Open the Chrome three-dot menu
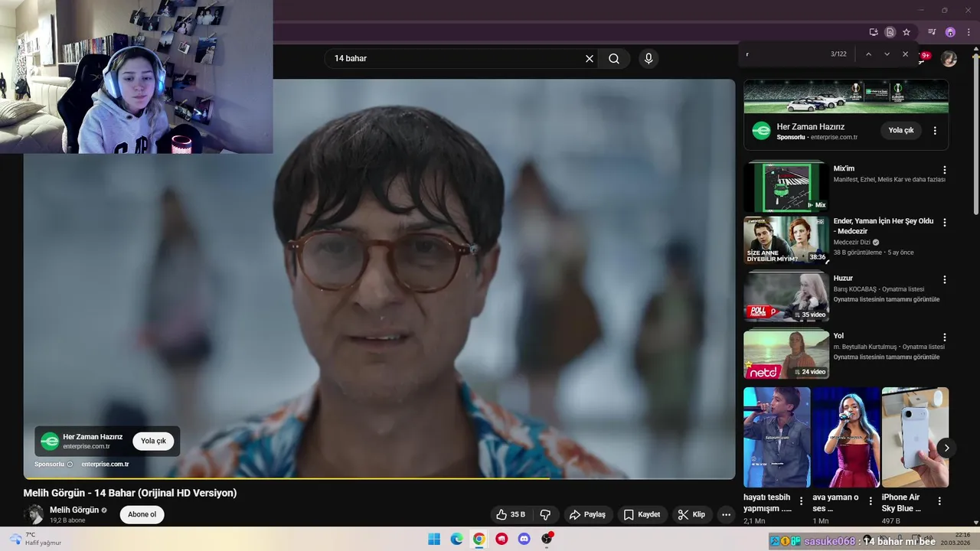 pos(969,32)
